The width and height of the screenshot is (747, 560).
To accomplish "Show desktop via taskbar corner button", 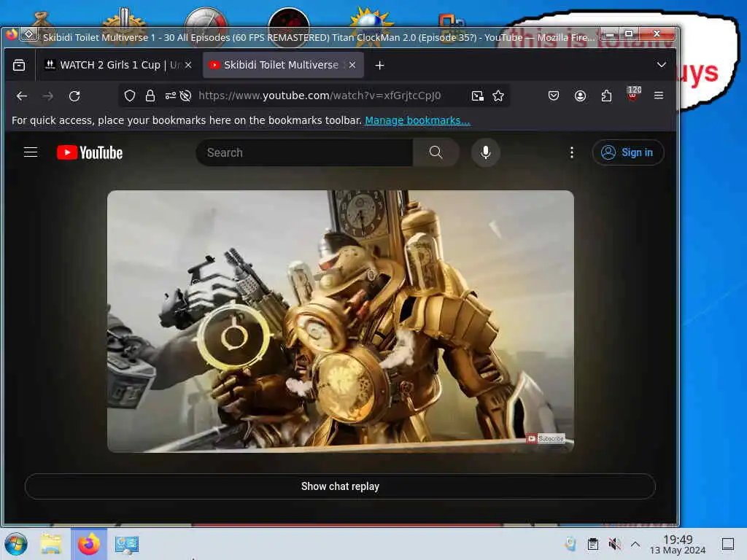I will pyautogui.click(x=727, y=544).
